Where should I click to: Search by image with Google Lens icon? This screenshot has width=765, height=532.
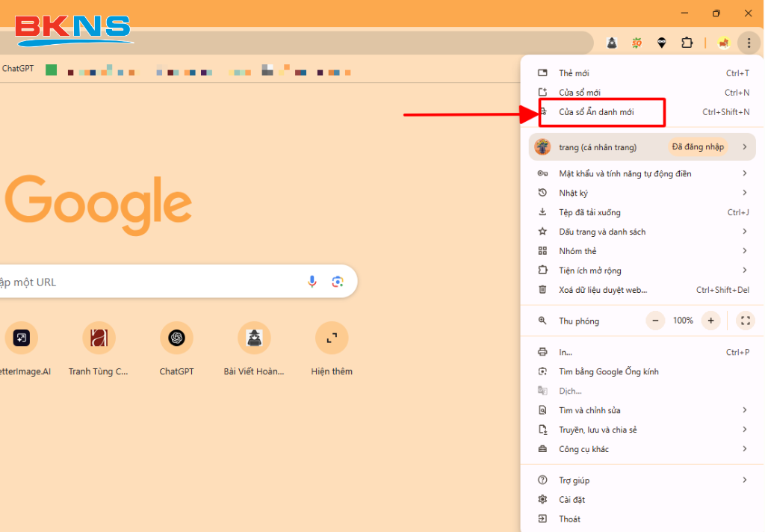tap(338, 282)
